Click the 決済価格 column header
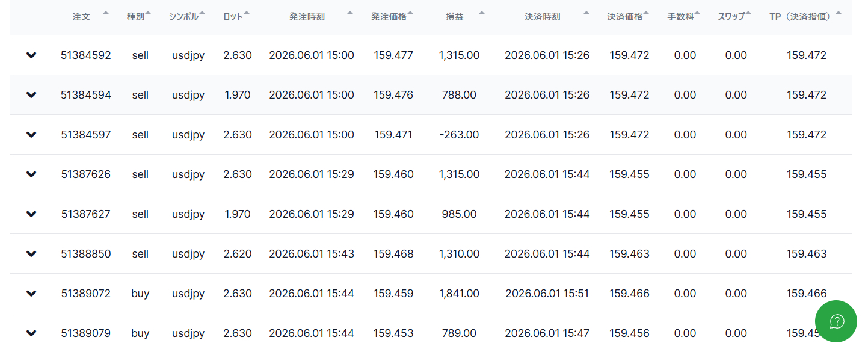 click(x=625, y=17)
